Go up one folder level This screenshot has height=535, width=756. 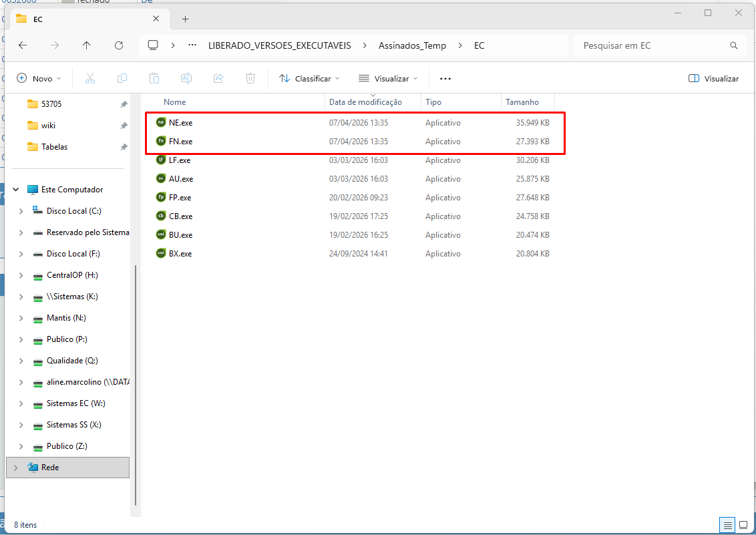coord(87,45)
